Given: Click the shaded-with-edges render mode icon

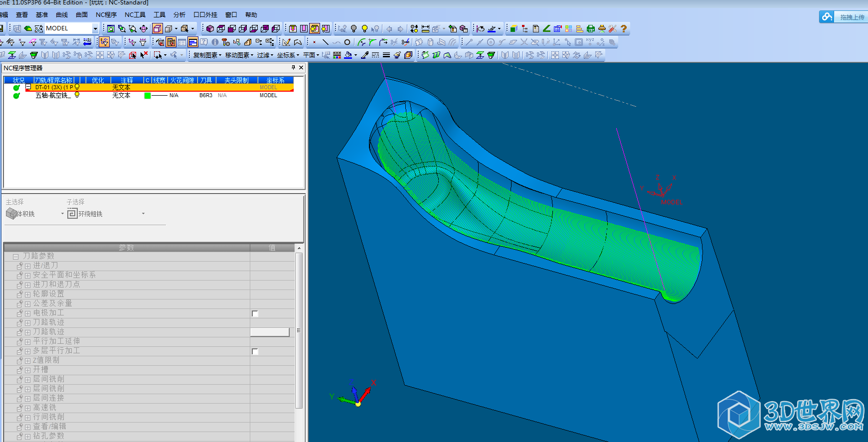Looking at the screenshot, I should [157, 28].
